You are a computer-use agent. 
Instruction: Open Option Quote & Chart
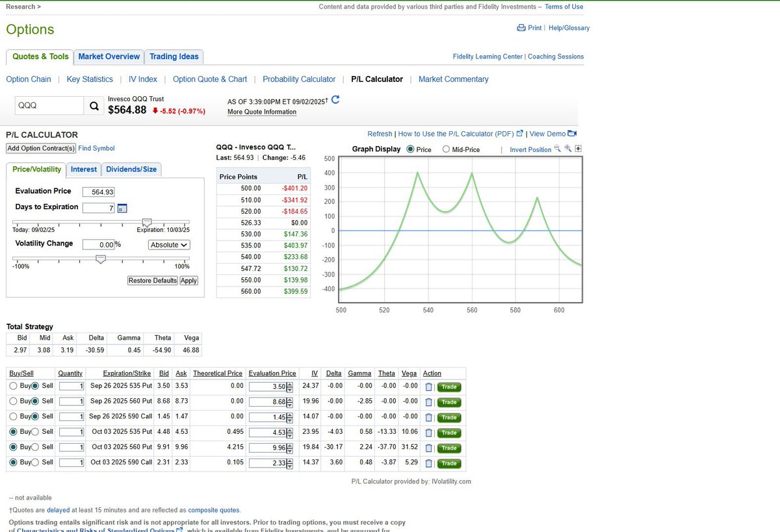pos(210,79)
